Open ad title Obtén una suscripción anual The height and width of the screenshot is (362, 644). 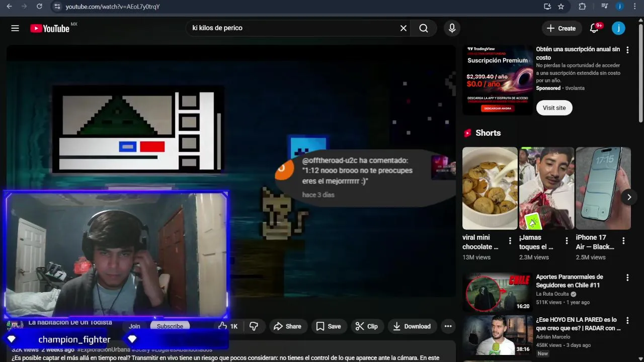578,53
